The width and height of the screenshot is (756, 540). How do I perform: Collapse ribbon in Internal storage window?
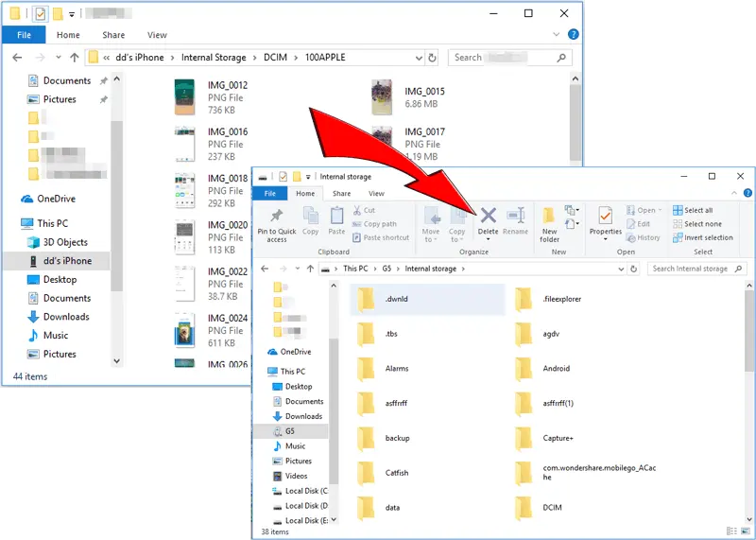734,193
